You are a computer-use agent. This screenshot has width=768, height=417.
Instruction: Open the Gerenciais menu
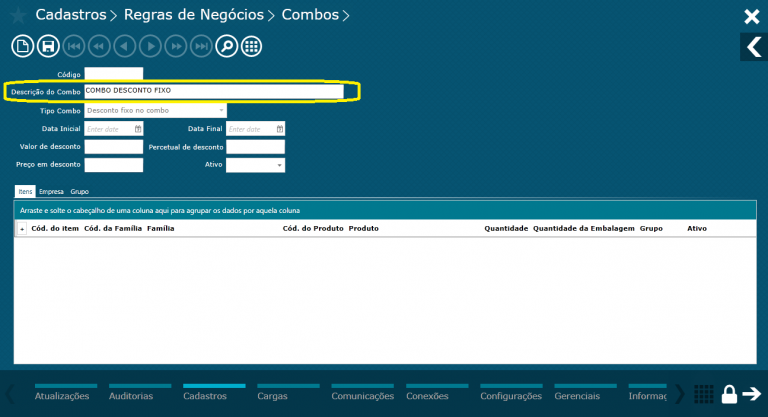click(x=577, y=396)
